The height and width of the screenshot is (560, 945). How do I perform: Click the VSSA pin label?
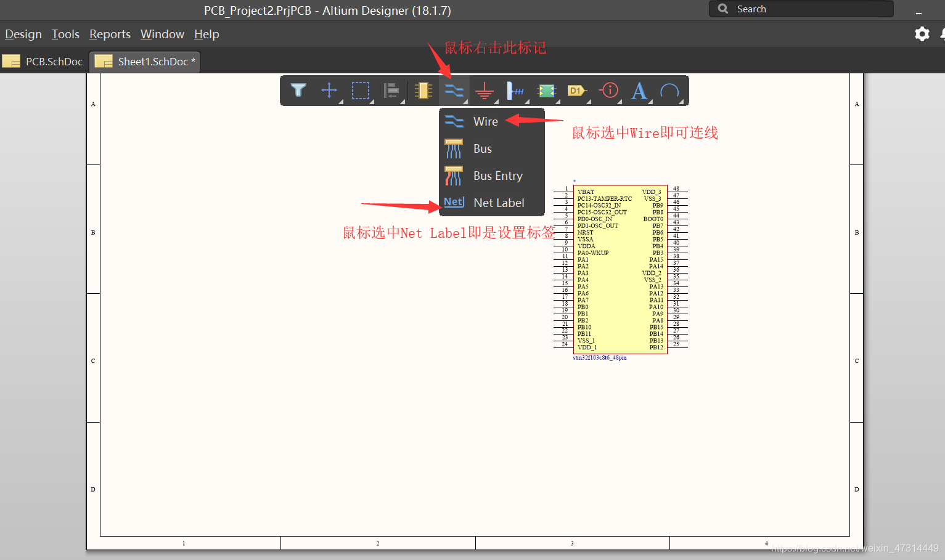(x=585, y=240)
